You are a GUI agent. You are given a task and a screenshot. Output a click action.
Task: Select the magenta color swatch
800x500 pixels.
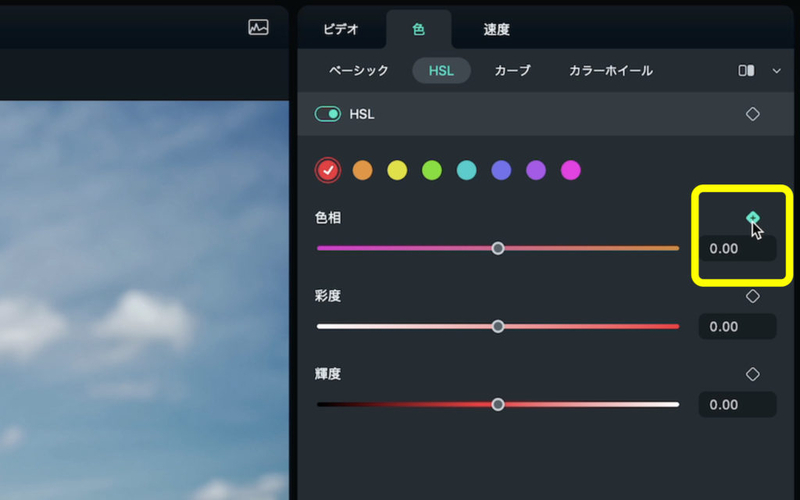tap(570, 170)
